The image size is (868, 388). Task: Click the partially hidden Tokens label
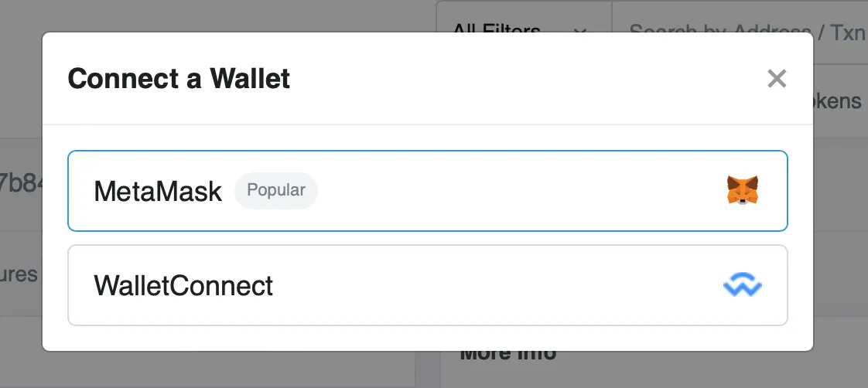point(840,100)
